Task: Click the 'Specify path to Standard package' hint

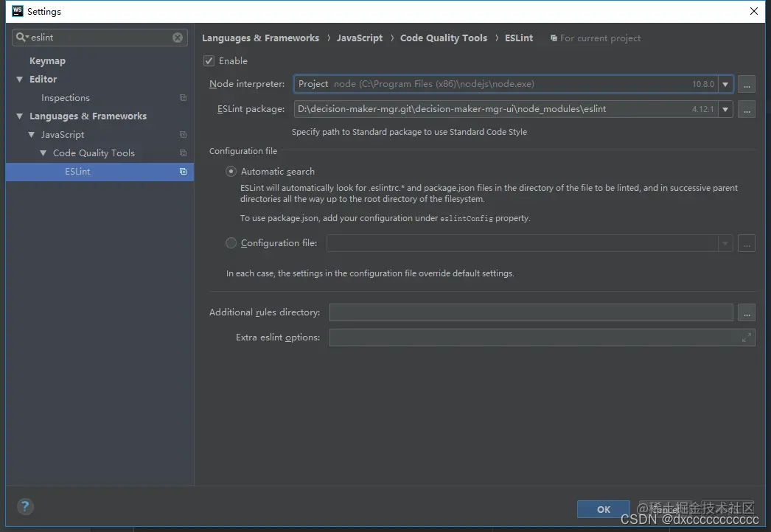Action: click(409, 132)
